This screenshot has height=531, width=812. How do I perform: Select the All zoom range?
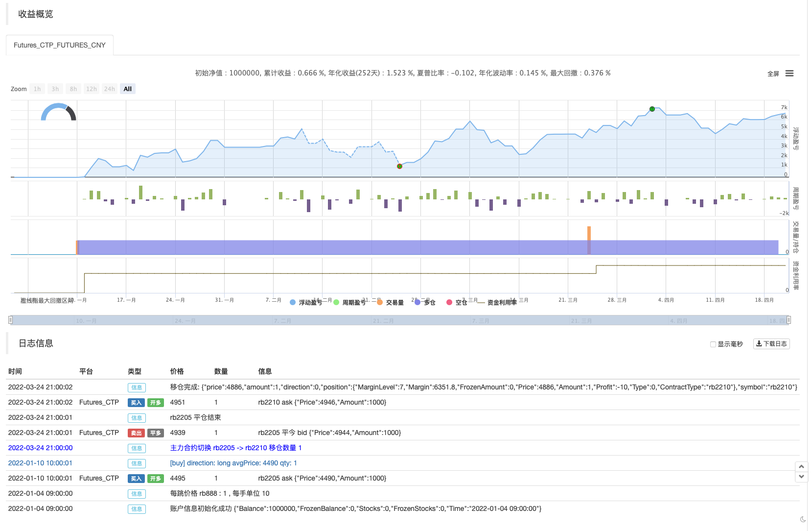click(x=128, y=89)
